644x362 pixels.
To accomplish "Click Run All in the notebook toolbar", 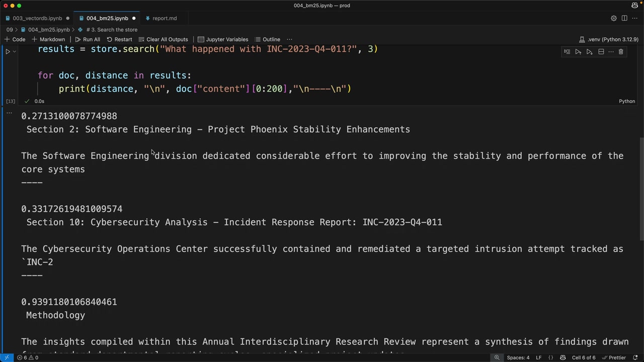I will tap(87, 39).
